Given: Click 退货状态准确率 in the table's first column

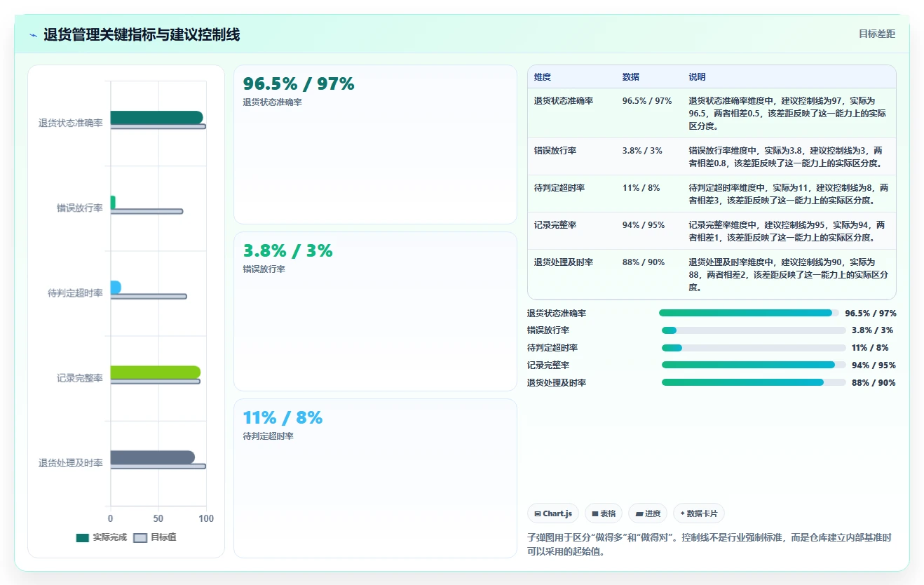Looking at the screenshot, I should (x=564, y=101).
